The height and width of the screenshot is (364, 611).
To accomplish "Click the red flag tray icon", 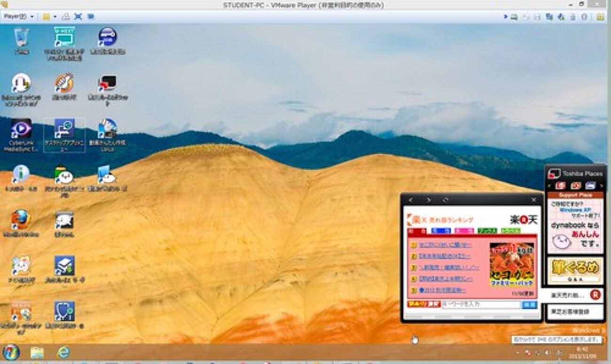I will 528,353.
